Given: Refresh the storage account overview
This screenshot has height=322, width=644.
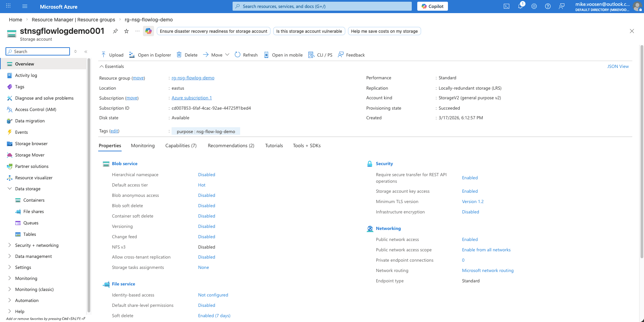Looking at the screenshot, I should (246, 54).
